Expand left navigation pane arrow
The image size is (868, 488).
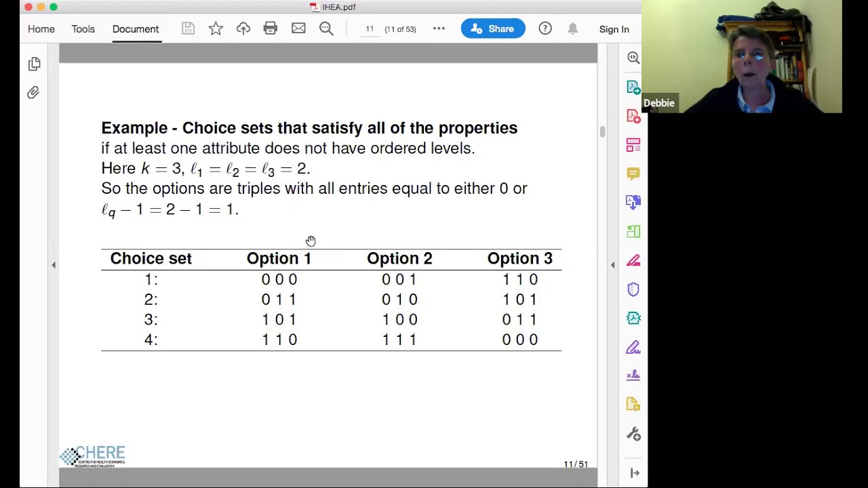pyautogui.click(x=54, y=265)
